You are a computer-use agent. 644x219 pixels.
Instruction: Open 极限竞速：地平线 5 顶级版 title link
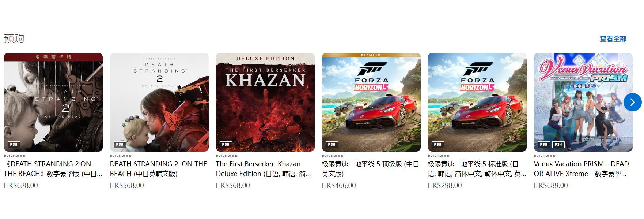370,169
